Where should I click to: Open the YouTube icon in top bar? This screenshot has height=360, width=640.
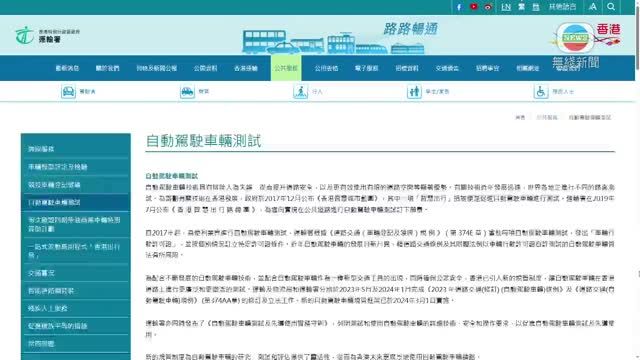[x=473, y=7]
